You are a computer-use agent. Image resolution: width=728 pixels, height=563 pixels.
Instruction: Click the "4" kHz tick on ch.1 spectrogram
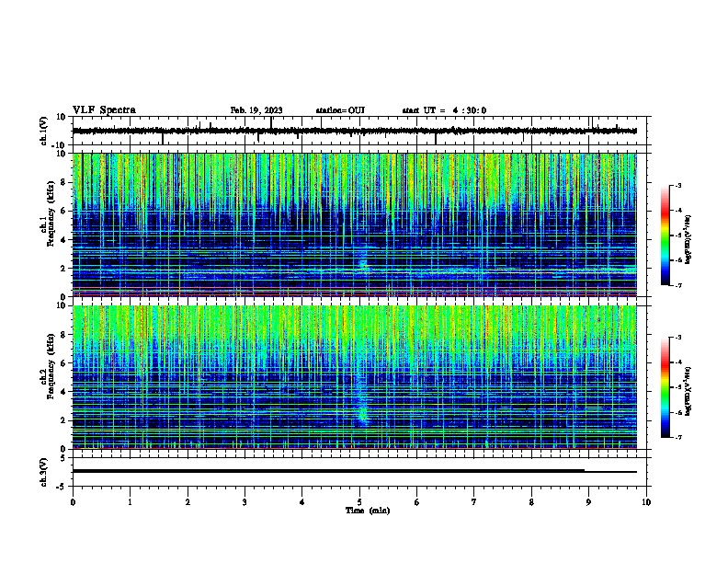[x=64, y=240]
